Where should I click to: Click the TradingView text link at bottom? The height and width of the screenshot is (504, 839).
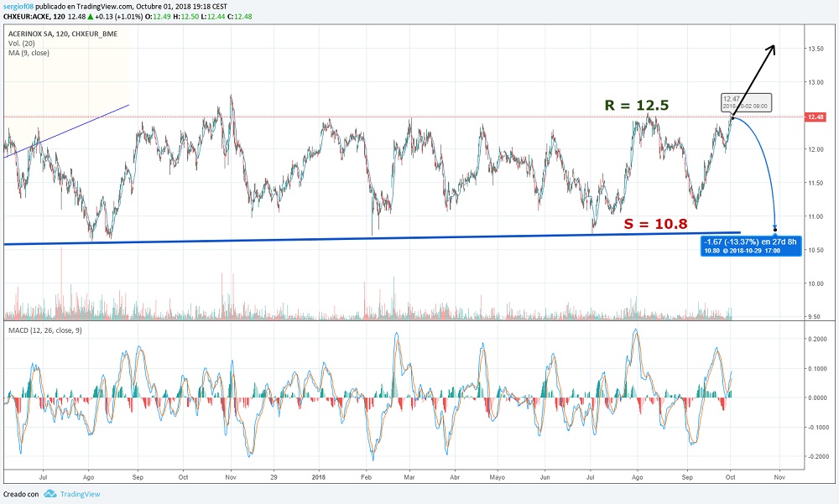(80, 495)
